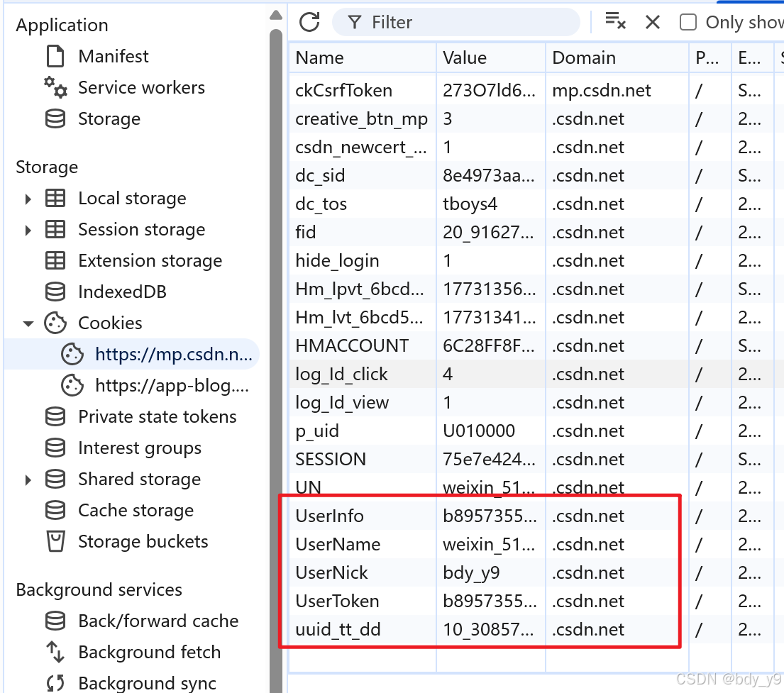Select the SESSION cookie row
This screenshot has width=784, height=693.
click(x=536, y=459)
